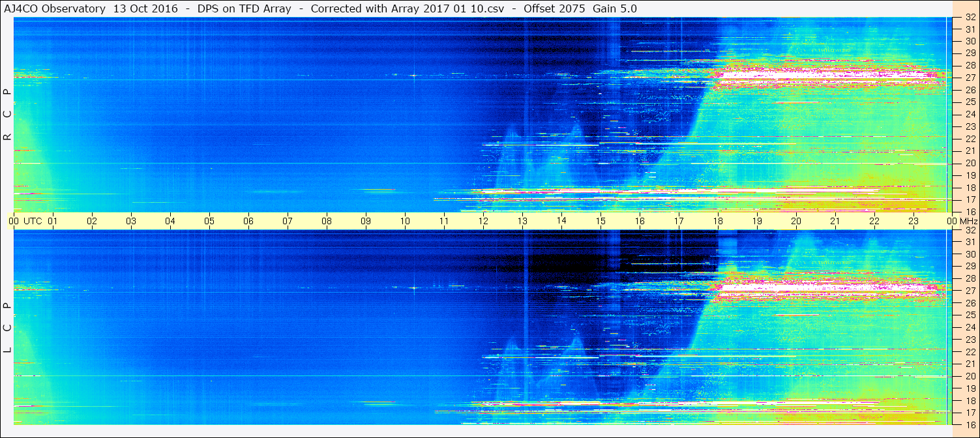
Task: Click the MHz unit label on time axis
Action: (967, 221)
